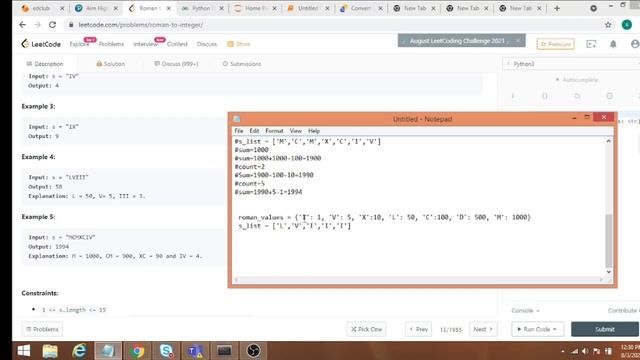The height and width of the screenshot is (360, 640).
Task: Switch to the Description tab
Action: pyautogui.click(x=45, y=64)
